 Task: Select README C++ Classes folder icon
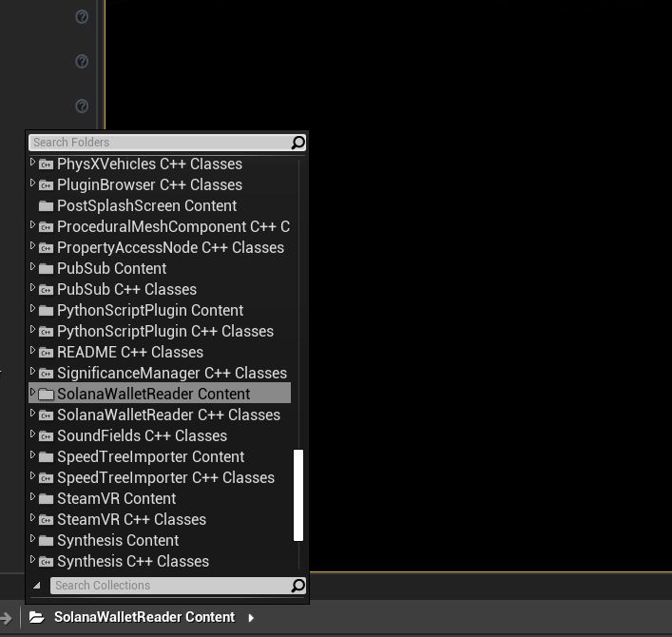point(46,353)
